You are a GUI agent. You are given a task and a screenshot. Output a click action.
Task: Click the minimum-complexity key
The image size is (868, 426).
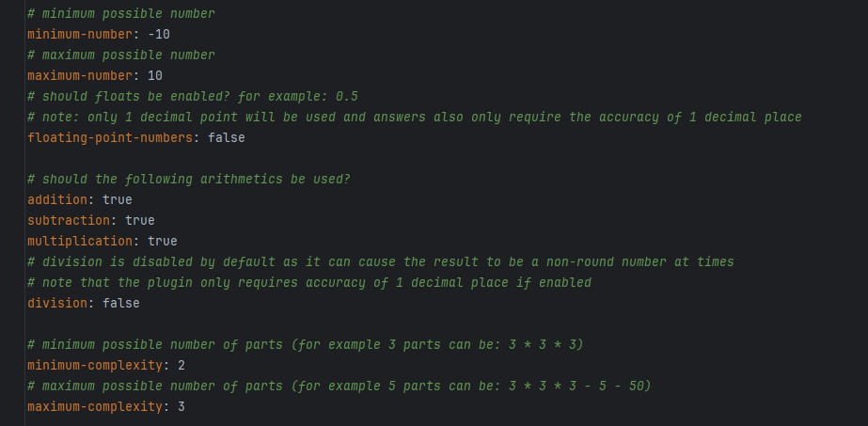click(x=94, y=365)
